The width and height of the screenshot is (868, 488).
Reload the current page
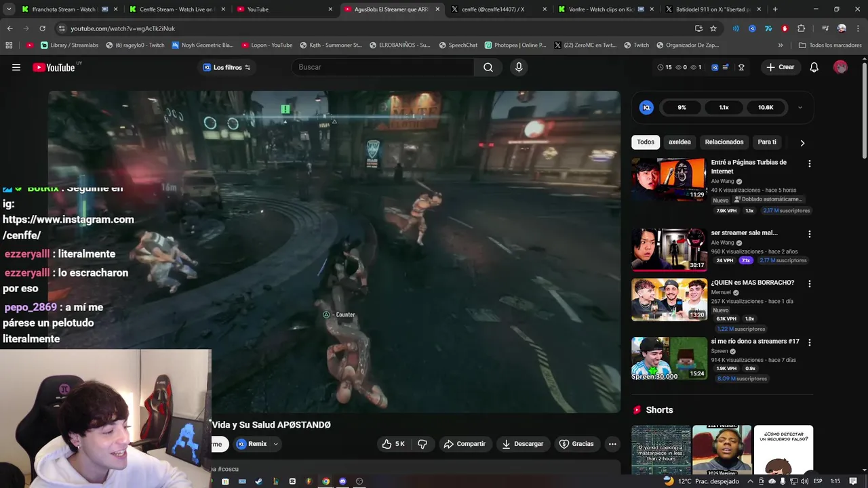(42, 28)
